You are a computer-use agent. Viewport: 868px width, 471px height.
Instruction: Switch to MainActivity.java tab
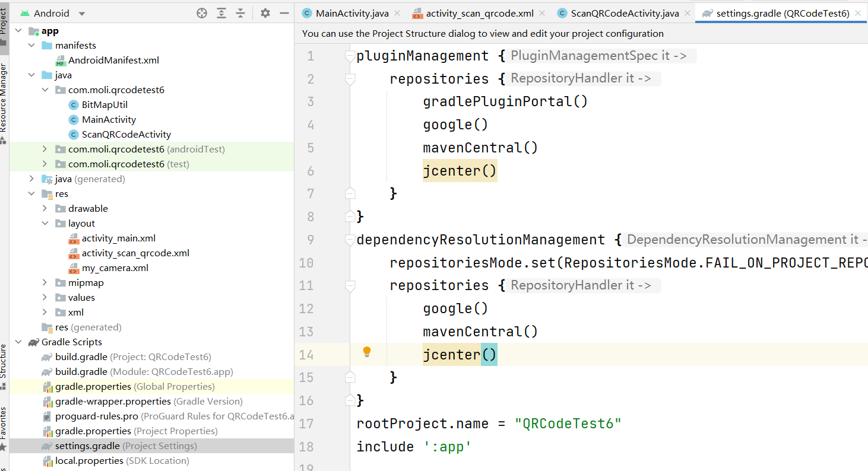[x=351, y=13]
